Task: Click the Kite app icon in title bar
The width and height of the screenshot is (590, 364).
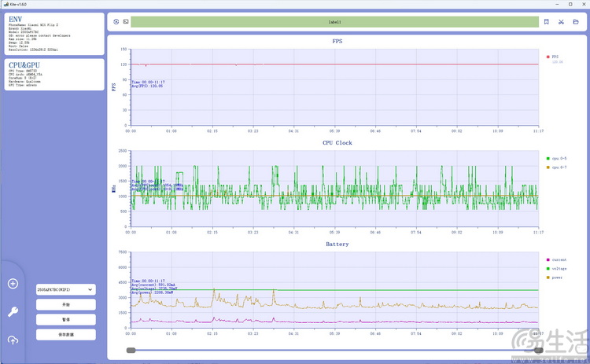Action: (x=6, y=4)
